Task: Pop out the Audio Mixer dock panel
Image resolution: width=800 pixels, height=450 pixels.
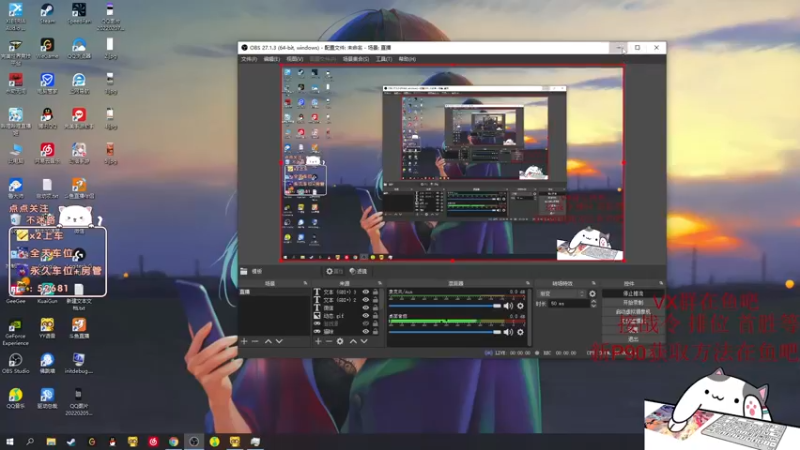Action: 528,283
